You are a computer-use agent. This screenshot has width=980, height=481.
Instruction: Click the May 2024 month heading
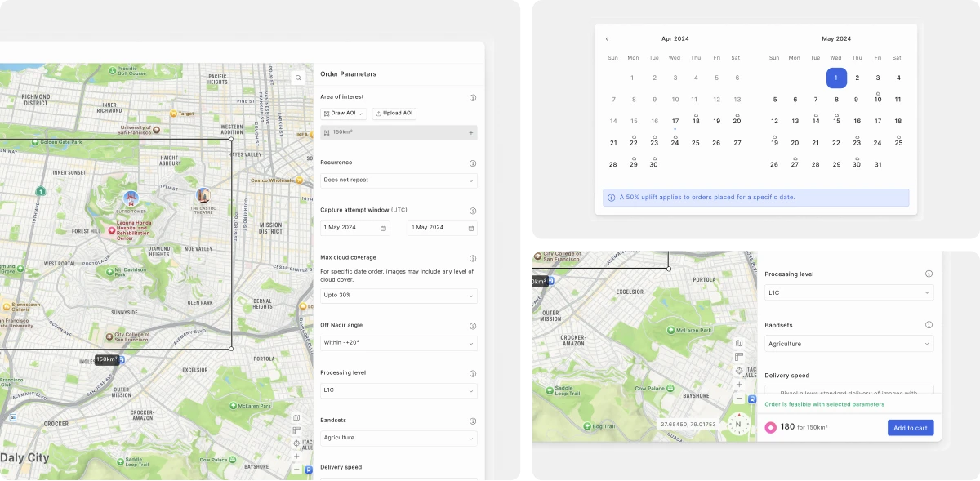coord(836,38)
